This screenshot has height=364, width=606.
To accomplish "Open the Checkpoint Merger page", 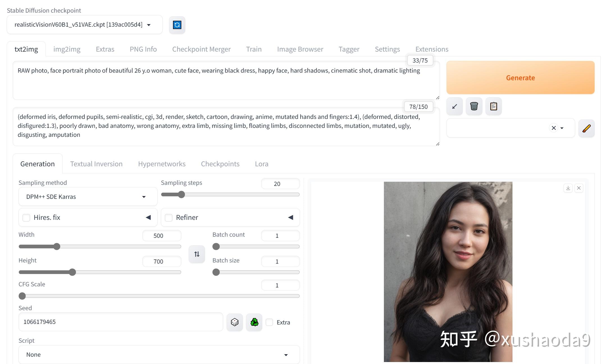I will tap(201, 49).
